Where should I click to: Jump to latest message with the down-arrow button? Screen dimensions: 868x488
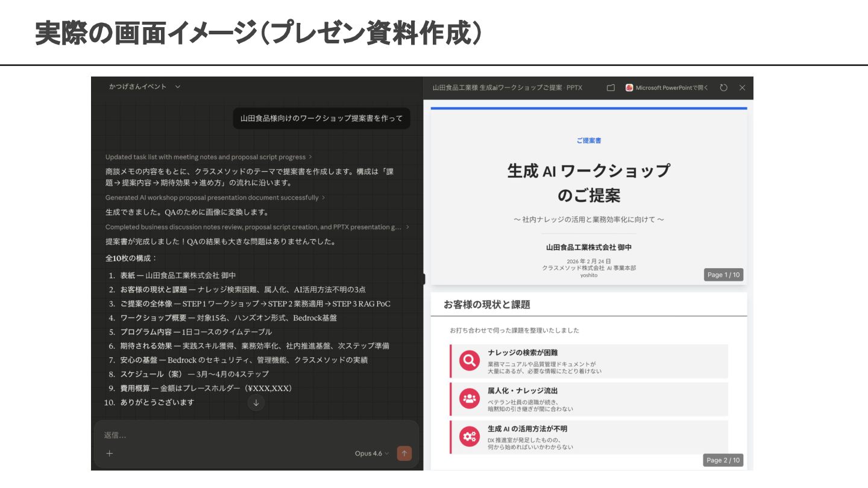click(256, 403)
